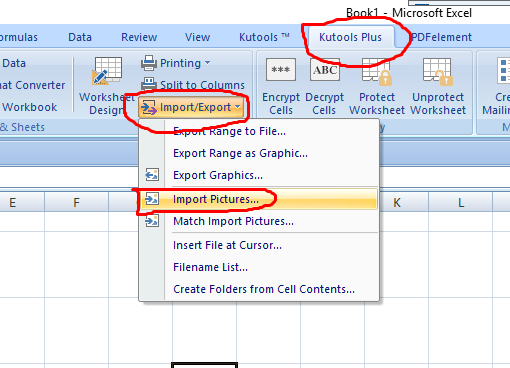The image size is (510, 368).
Task: Click the Protect Worksheet lock icon
Action: tap(377, 71)
